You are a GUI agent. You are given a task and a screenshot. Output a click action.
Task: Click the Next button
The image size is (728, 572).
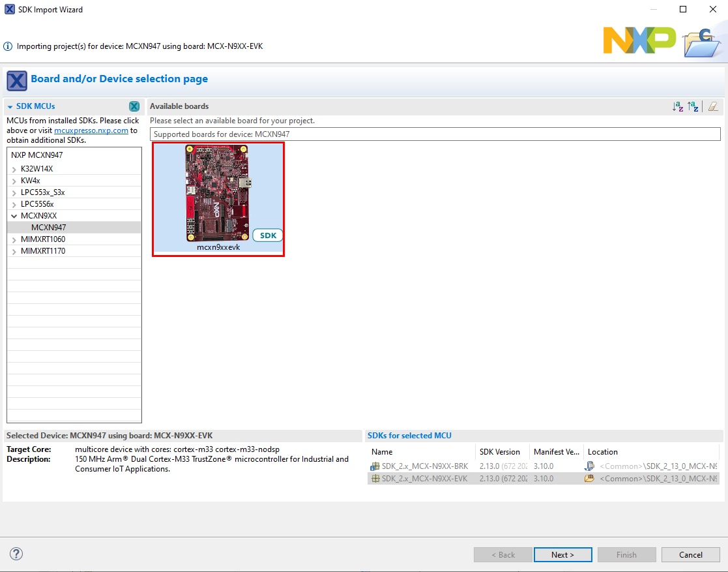[562, 554]
